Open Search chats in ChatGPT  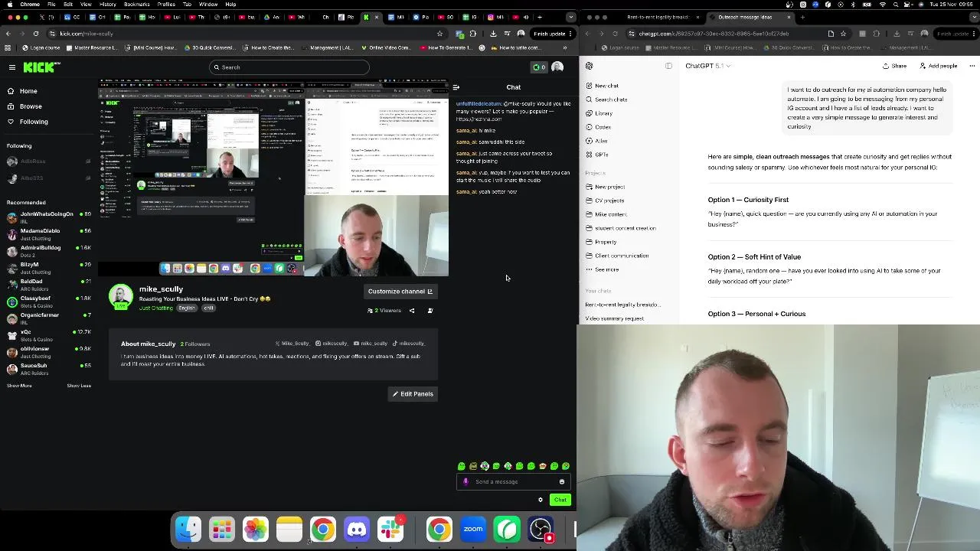611,99
